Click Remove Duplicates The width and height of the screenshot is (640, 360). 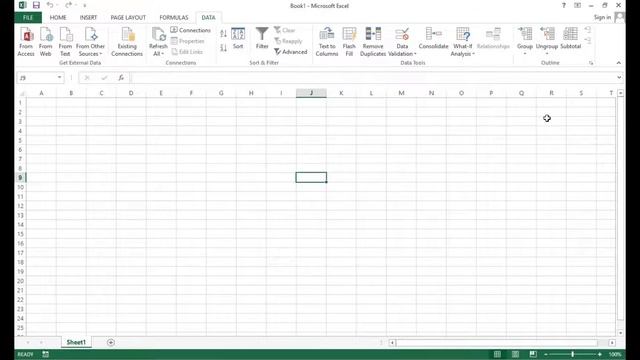point(373,42)
